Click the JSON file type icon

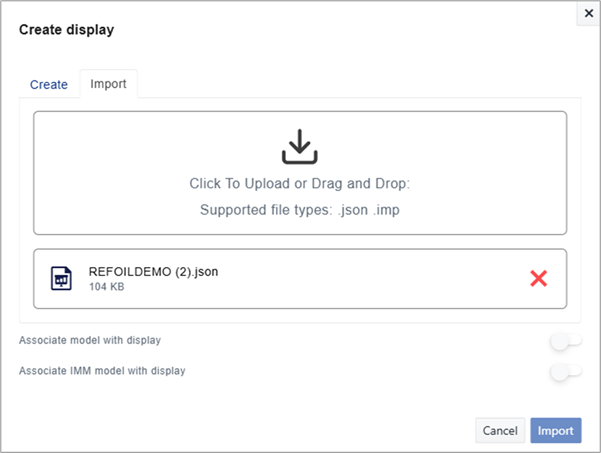pyautogui.click(x=61, y=279)
